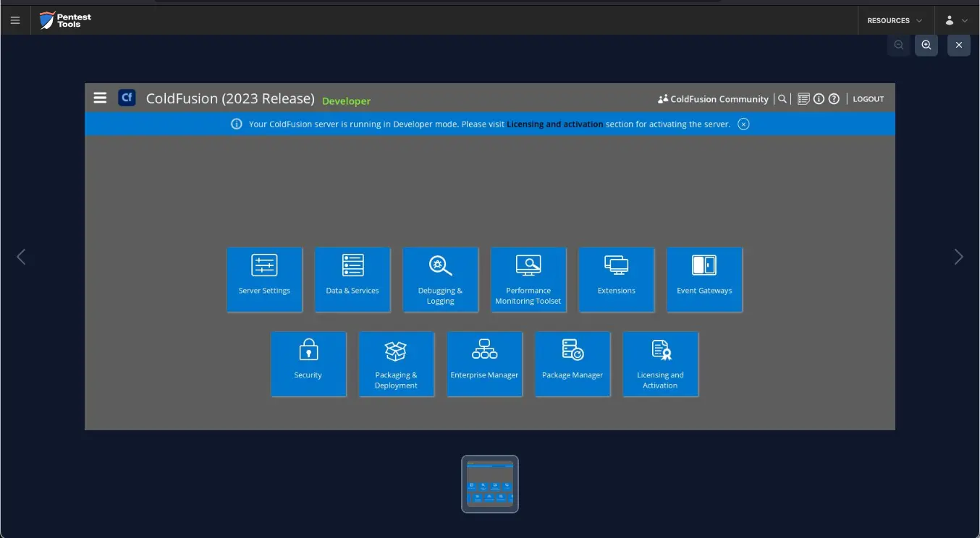Image resolution: width=980 pixels, height=538 pixels.
Task: Click the green Developer edition label
Action: point(346,101)
